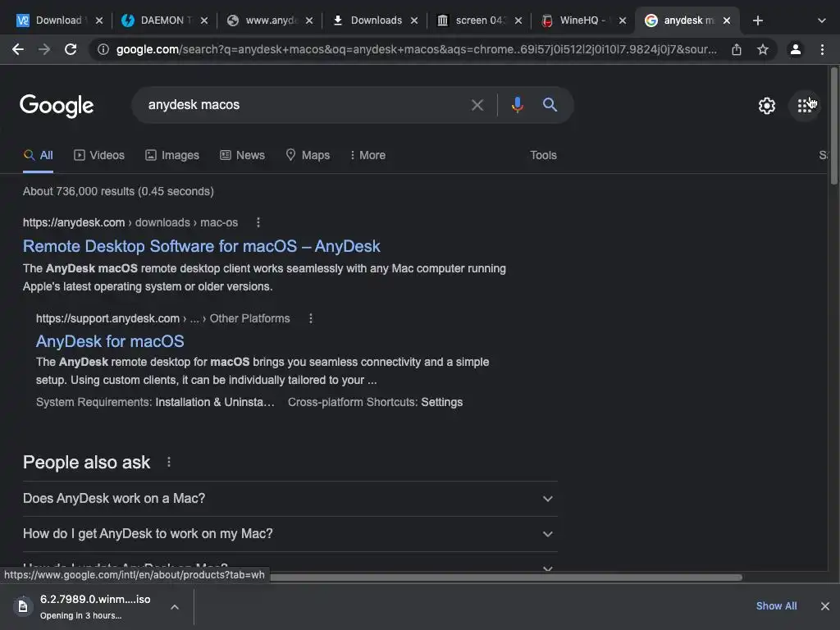Open a new tab with plus button
The width and height of the screenshot is (840, 630).
point(757,21)
